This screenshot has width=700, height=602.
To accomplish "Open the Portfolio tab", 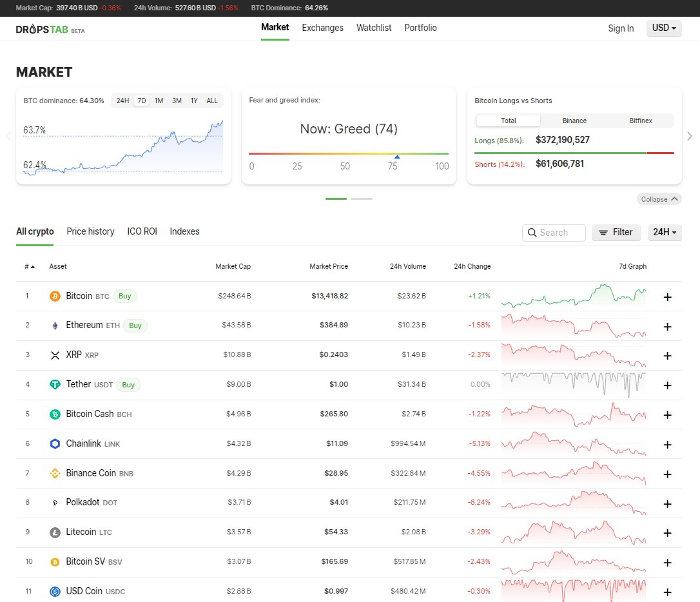I will coord(420,28).
